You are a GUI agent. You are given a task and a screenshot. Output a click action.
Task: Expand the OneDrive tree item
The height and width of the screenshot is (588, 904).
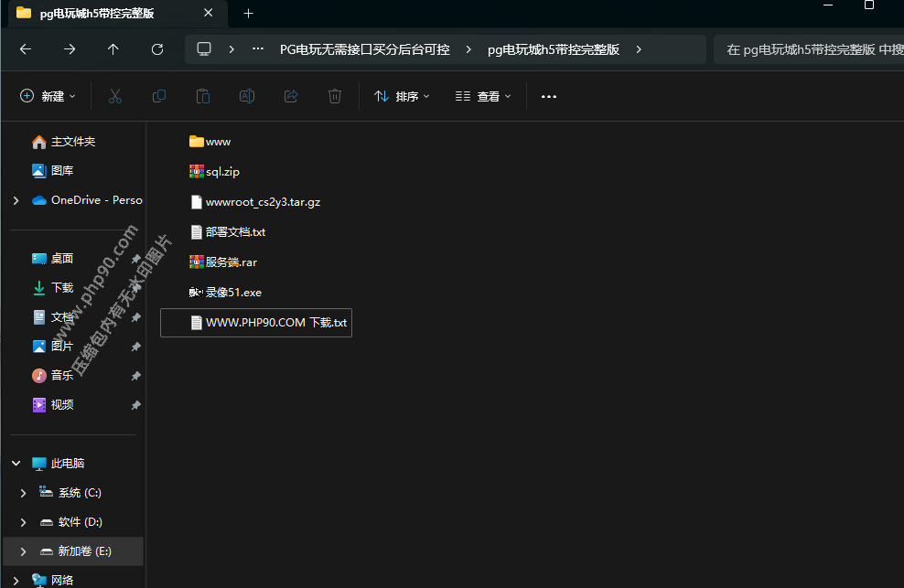16,200
